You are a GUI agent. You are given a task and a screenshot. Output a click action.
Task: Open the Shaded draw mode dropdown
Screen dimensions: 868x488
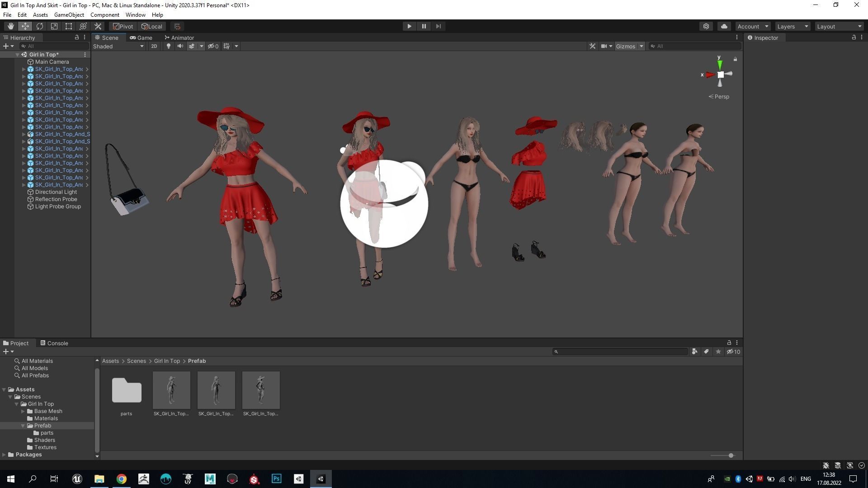click(118, 46)
